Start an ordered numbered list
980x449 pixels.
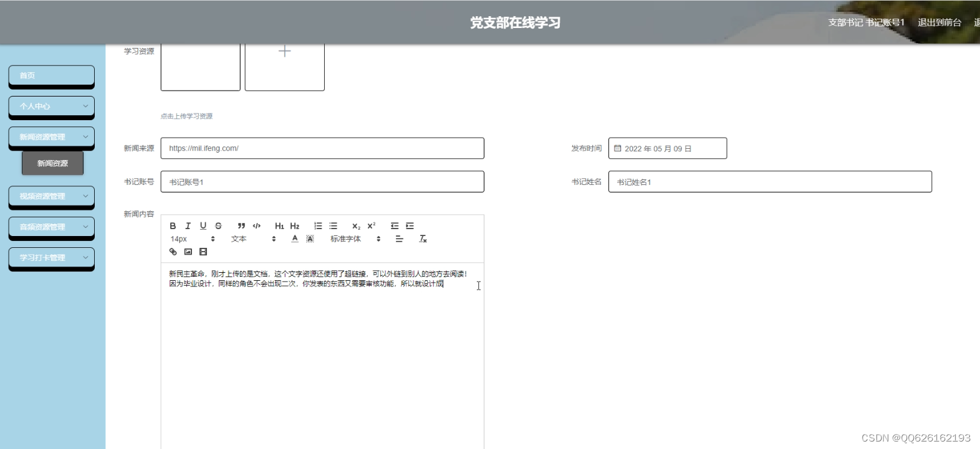point(318,226)
